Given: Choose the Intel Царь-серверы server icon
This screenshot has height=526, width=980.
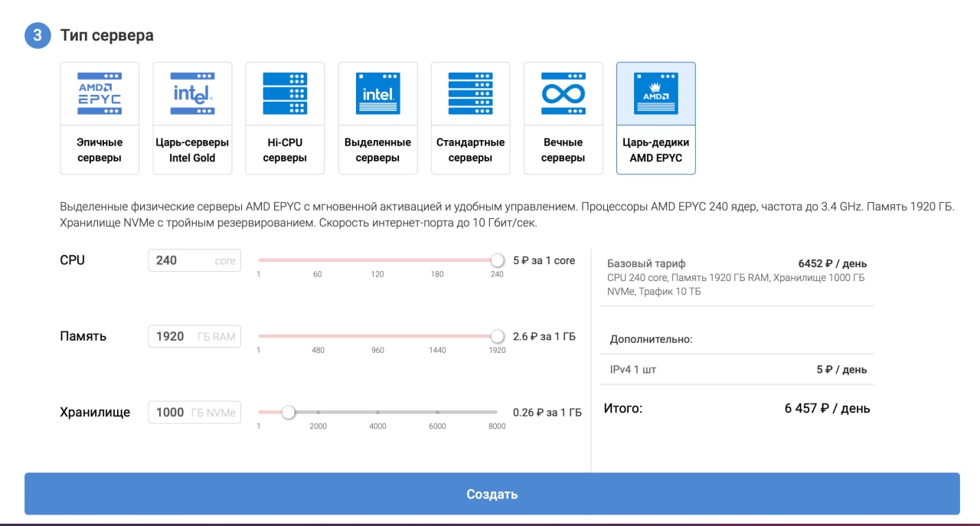Looking at the screenshot, I should click(192, 93).
